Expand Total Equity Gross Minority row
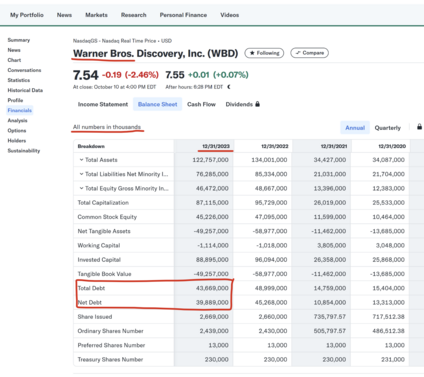424x377 pixels. (x=81, y=188)
